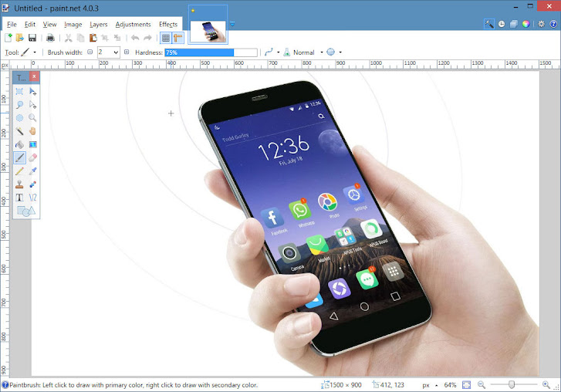Open the Normal blend mode dropdown

point(308,52)
